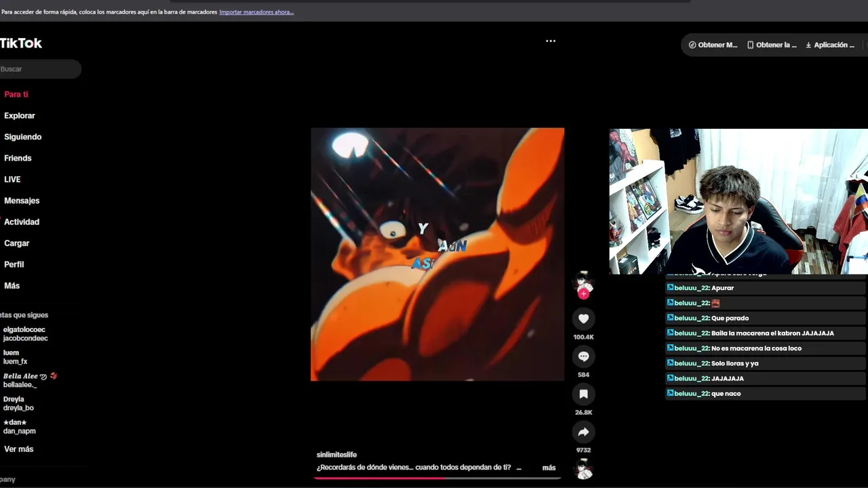This screenshot has height=488, width=868.
Task: Open luem_fx followed account
Action: pos(15,357)
